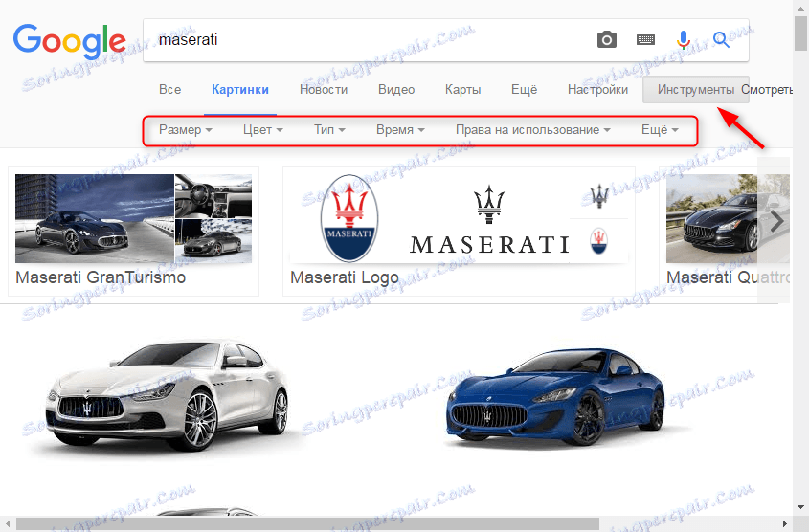Open the Maserati Logo suggestion card
Screen dimensions: 809x532
(459, 232)
